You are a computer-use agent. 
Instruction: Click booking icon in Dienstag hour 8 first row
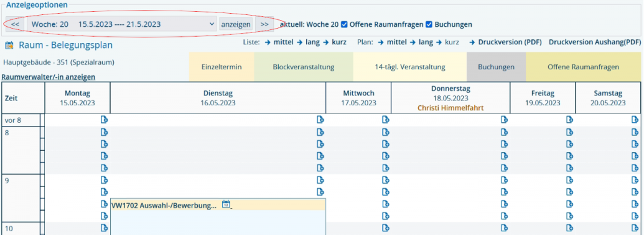click(320, 132)
